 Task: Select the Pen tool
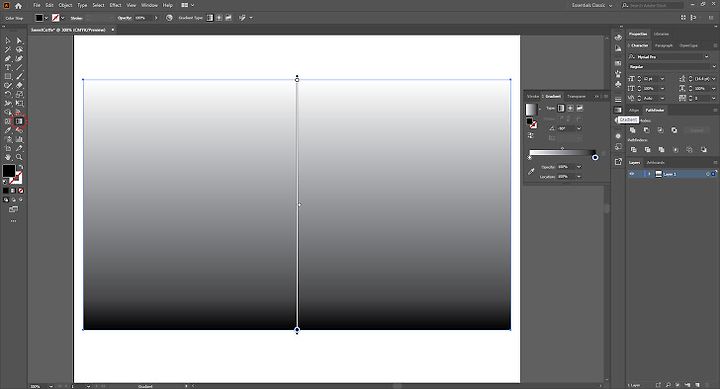[x=8, y=59]
